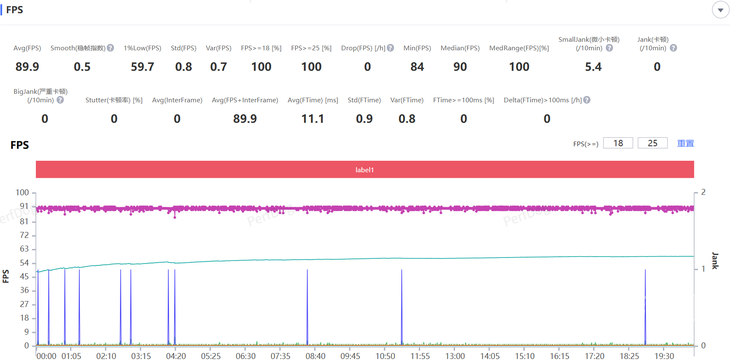
Task: Open help icon next to Jank label
Action: pyautogui.click(x=673, y=48)
